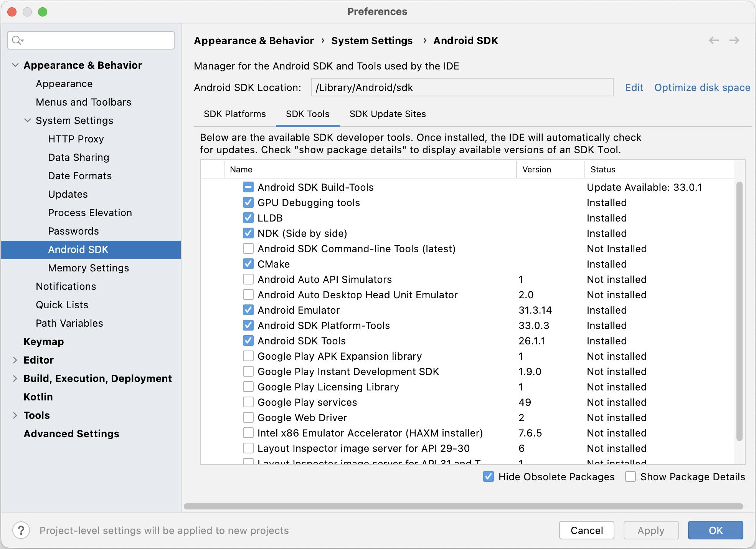The height and width of the screenshot is (549, 756).
Task: Open the SDK Update Sites tab
Action: [388, 114]
